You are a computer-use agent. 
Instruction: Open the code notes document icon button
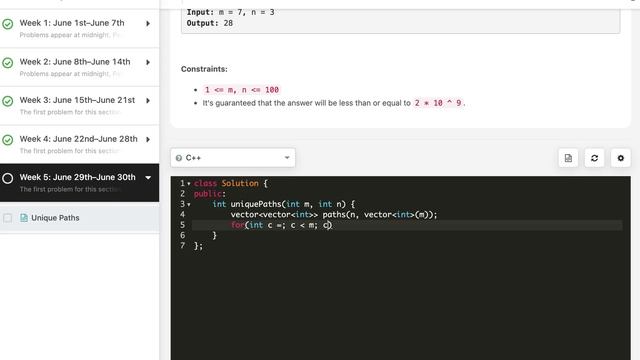pos(568,158)
